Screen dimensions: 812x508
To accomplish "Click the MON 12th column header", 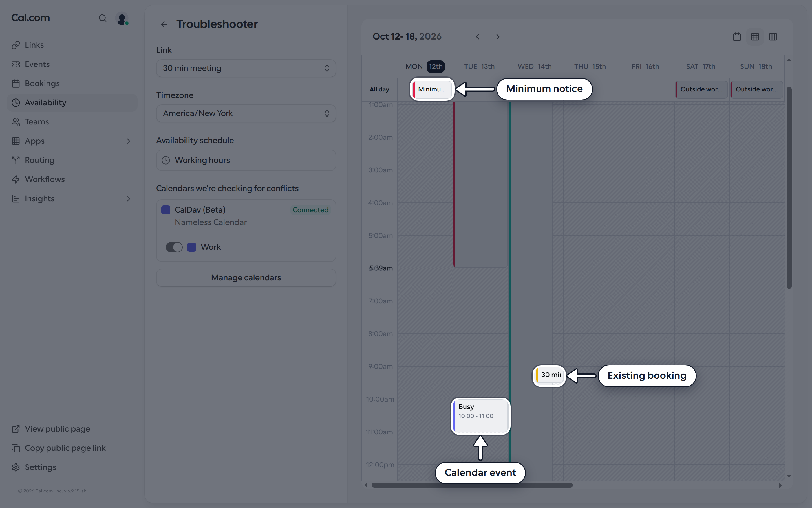I will pos(425,67).
